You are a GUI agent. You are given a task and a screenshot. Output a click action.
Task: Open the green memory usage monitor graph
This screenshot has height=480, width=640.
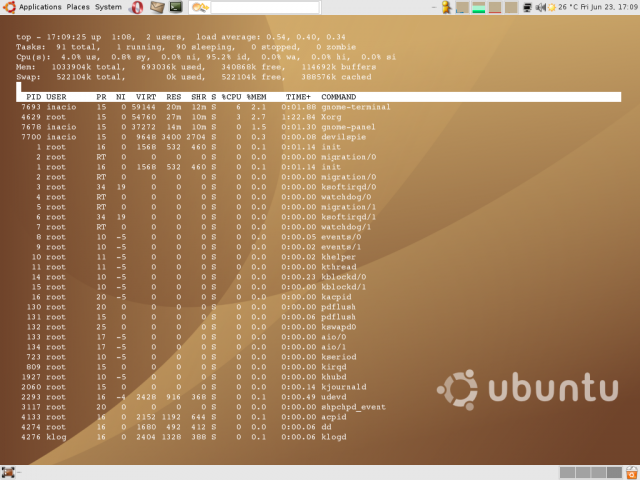tap(478, 7)
